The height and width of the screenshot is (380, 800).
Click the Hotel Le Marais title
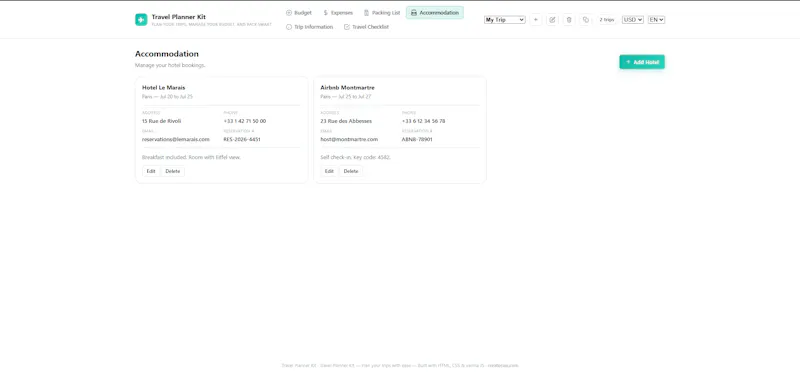[164, 88]
